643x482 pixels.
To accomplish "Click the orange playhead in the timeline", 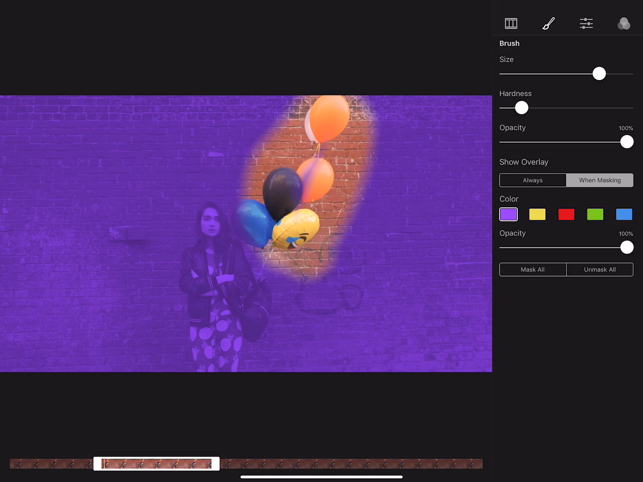I will 103,464.
